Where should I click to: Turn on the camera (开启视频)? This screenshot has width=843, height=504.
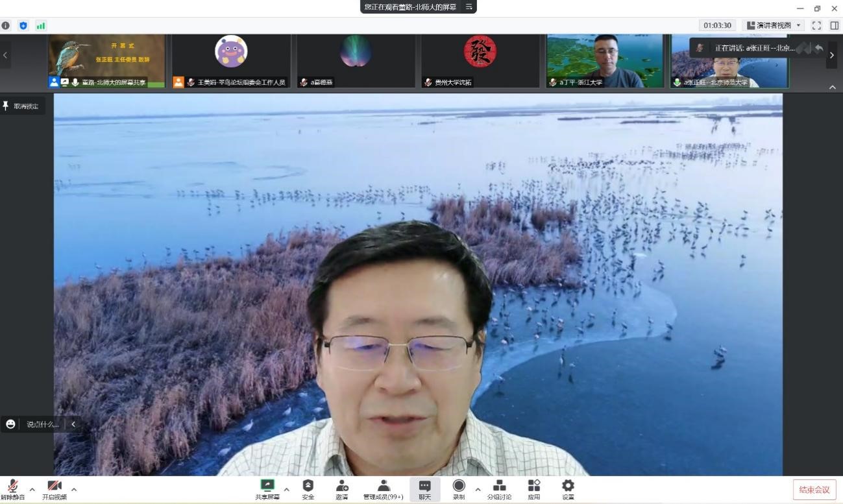(x=55, y=488)
